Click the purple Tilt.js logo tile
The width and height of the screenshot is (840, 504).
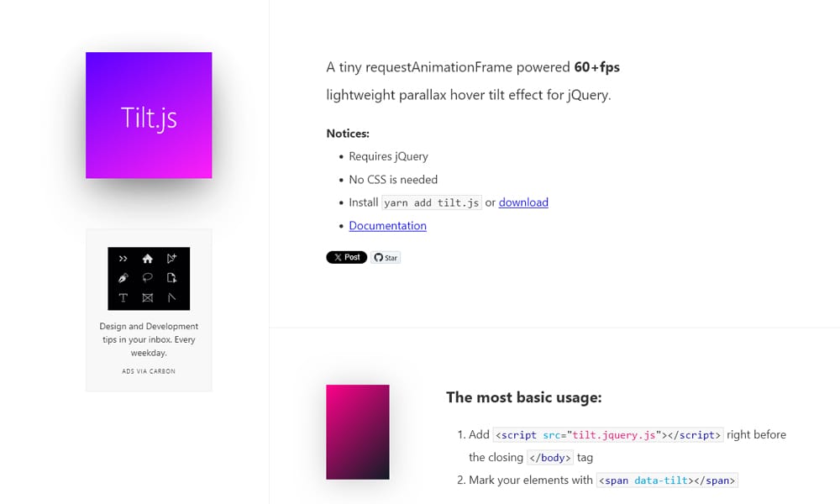149,115
